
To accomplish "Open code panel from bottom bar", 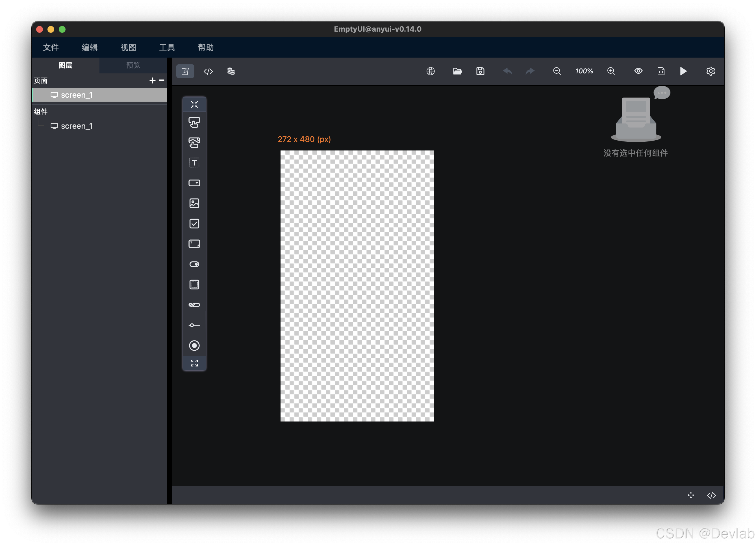I will click(x=711, y=495).
